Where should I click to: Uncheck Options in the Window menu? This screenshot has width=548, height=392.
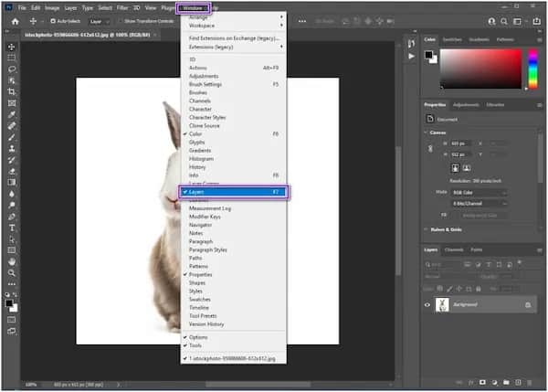234,337
